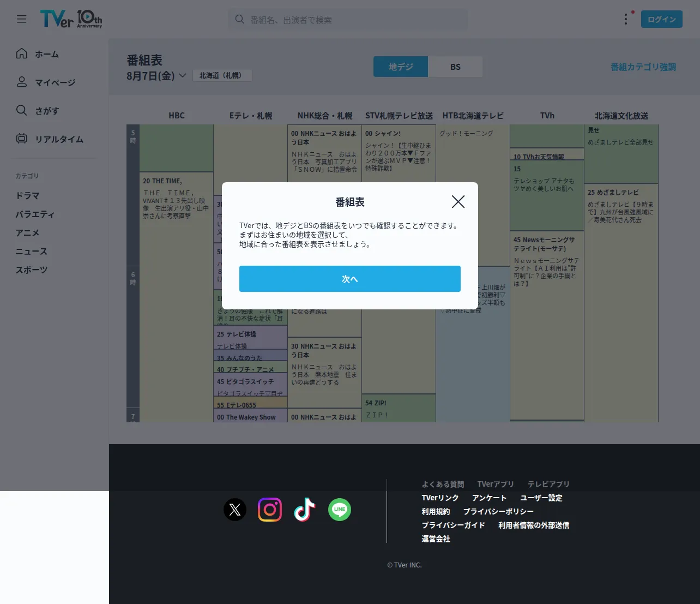Open the 00 NHKニュース おはよう日本 5時 cell

pyautogui.click(x=324, y=153)
